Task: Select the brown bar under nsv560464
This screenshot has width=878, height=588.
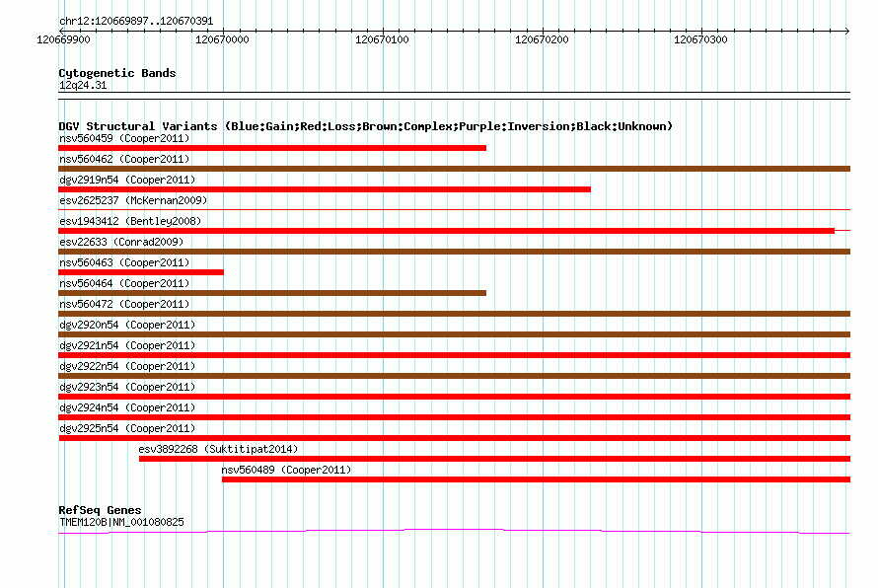Action: click(272, 293)
